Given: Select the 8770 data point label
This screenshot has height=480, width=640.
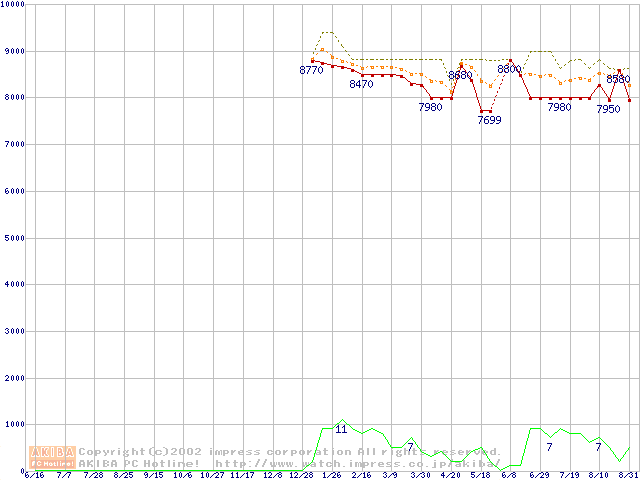Looking at the screenshot, I should point(312,71).
